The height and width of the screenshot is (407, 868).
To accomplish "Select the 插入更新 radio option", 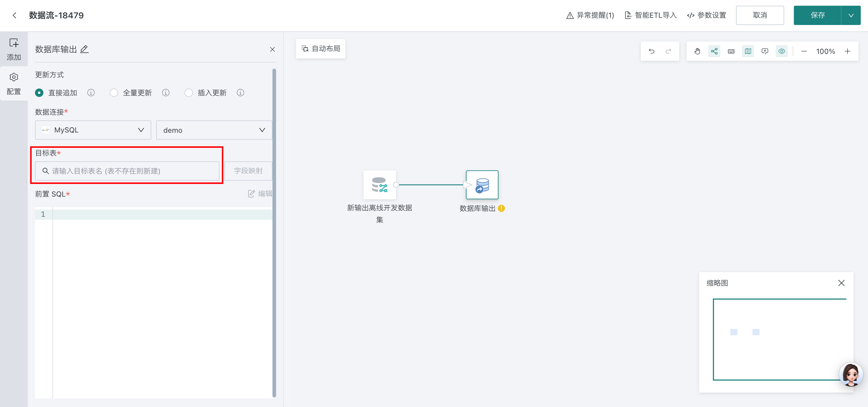I will tap(189, 93).
